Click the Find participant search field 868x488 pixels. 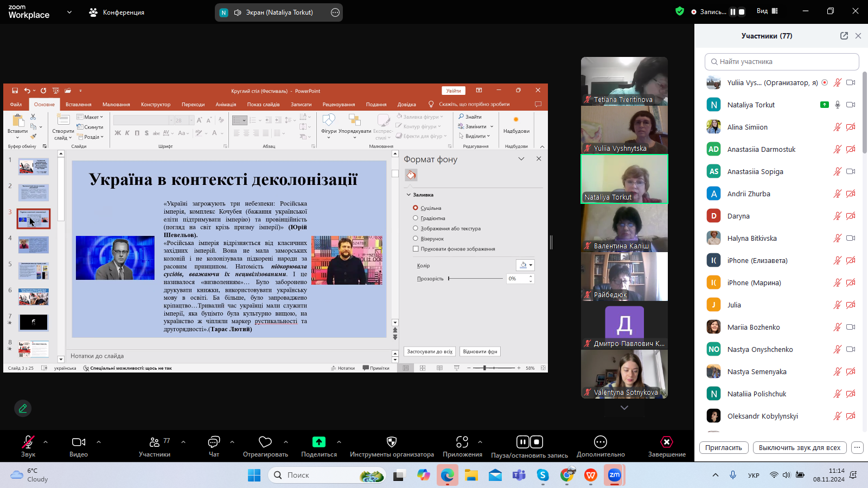click(x=782, y=62)
